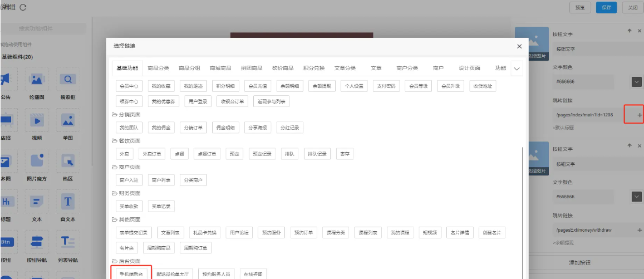Choose the 按钮导航 button navigation component

coord(37,242)
